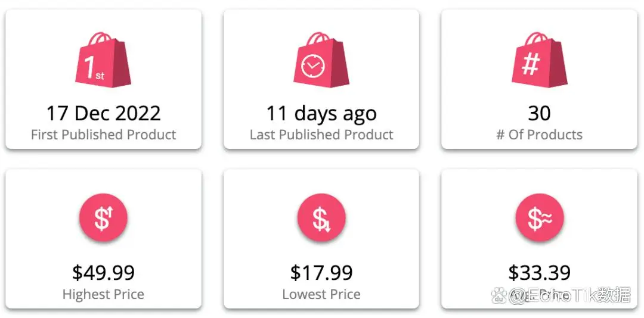This screenshot has width=644, height=318.
Task: Click the # Of Products label
Action: pos(539,135)
